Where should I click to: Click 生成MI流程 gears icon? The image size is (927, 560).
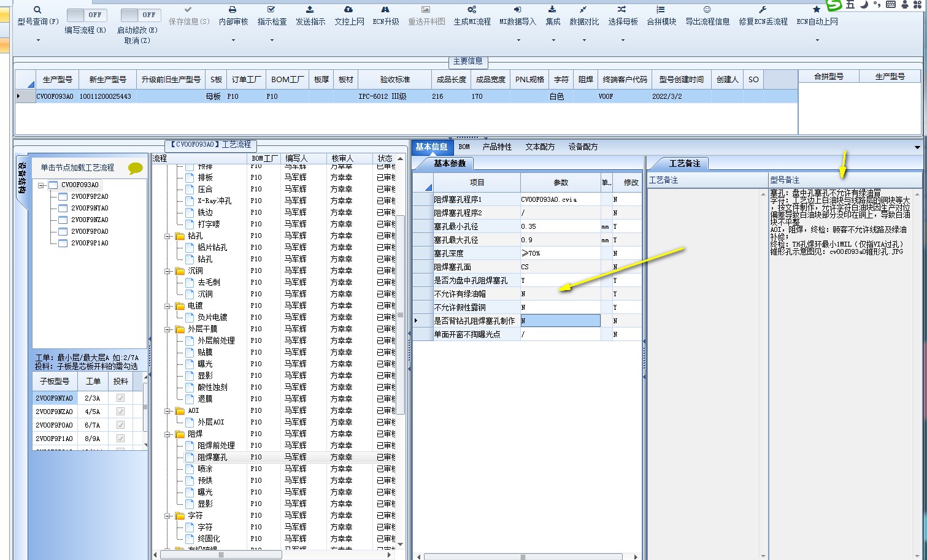pyautogui.click(x=472, y=10)
